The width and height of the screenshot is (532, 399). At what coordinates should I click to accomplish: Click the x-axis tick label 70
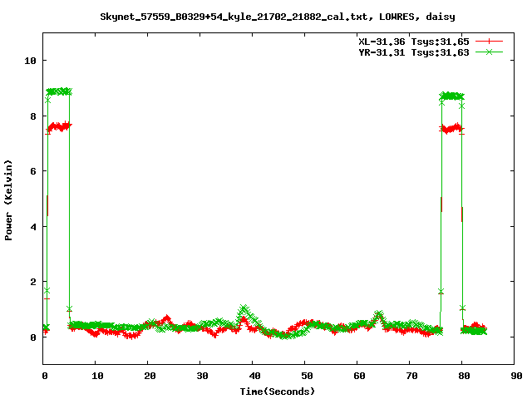tap(411, 376)
